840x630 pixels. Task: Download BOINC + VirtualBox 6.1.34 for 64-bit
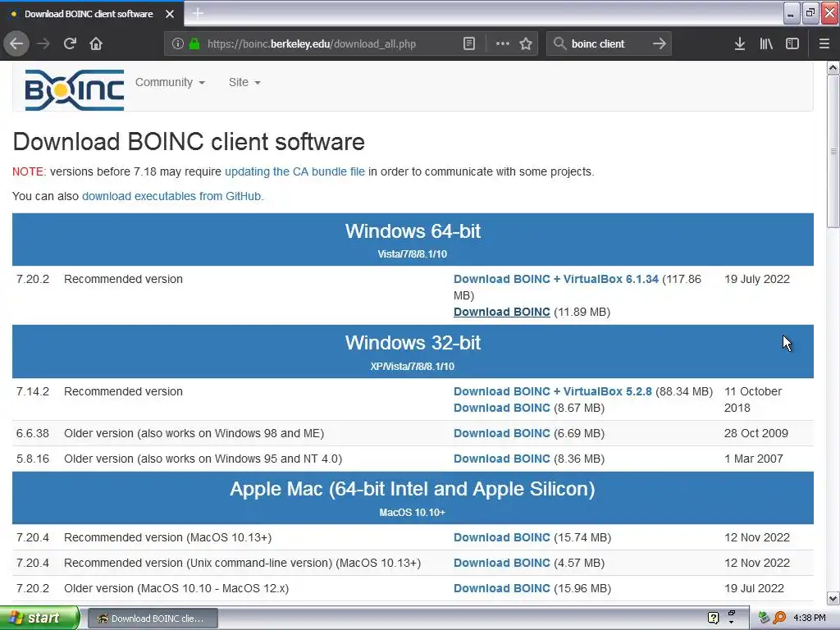click(x=556, y=279)
